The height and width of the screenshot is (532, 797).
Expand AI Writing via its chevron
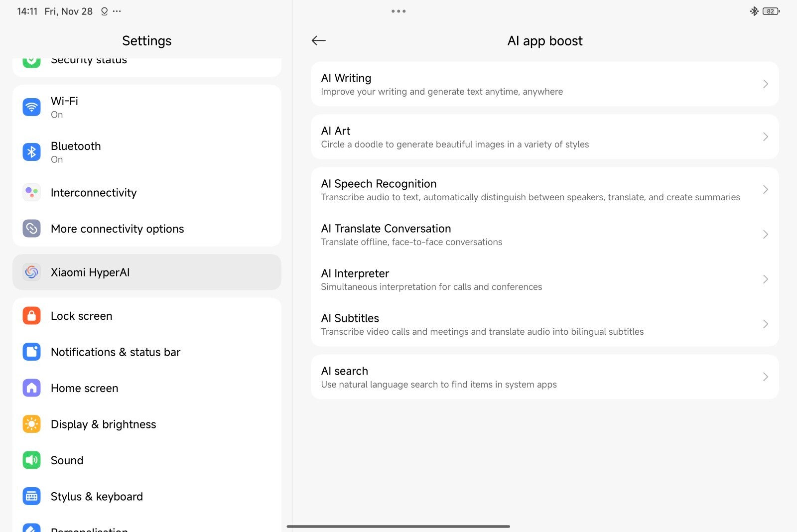tap(765, 84)
